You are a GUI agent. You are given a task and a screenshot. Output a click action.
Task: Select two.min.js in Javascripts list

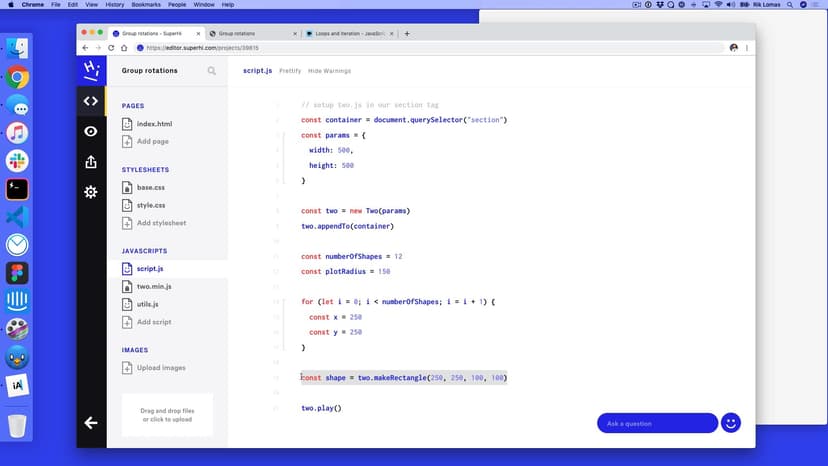click(154, 286)
